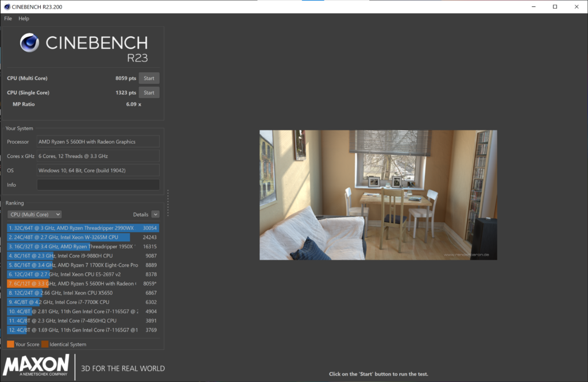
Task: Select the Ryzen 5 5600H ranking row
Action: pyautogui.click(x=83, y=283)
